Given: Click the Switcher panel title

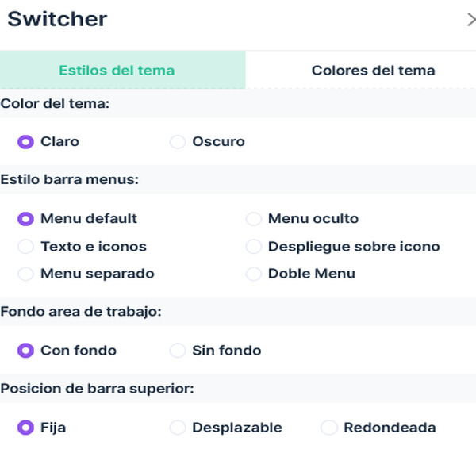Looking at the screenshot, I should coord(57,19).
